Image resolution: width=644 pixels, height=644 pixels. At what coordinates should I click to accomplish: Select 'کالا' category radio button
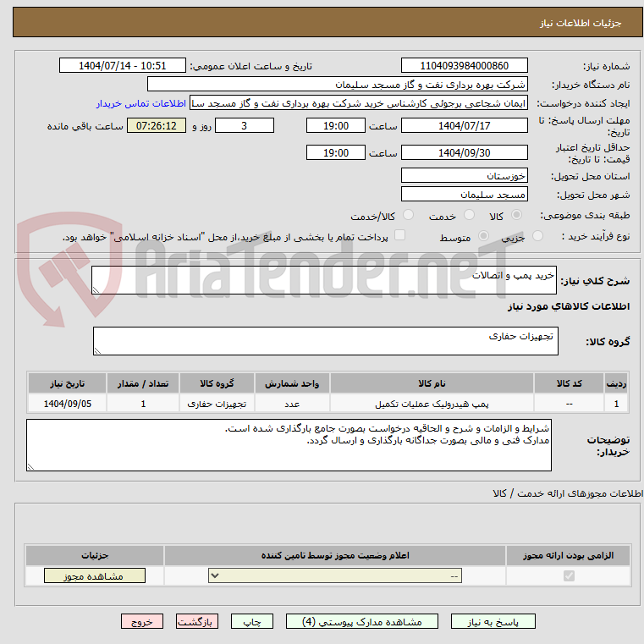pos(517,215)
